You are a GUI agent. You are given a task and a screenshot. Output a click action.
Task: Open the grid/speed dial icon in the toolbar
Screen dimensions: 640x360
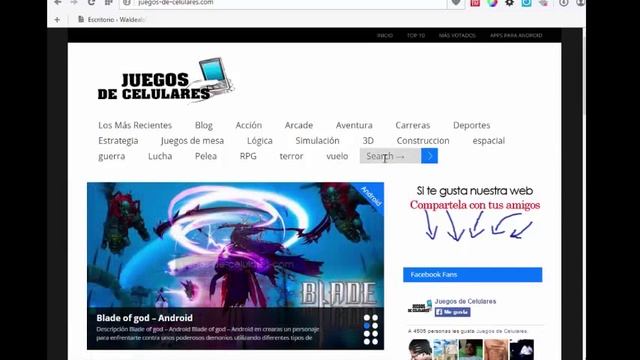click(109, 2)
